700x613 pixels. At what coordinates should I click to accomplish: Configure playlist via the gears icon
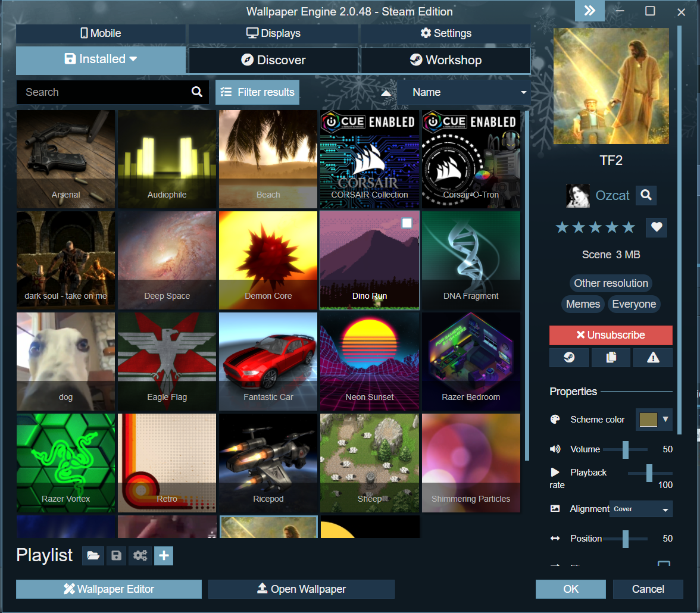pyautogui.click(x=140, y=555)
